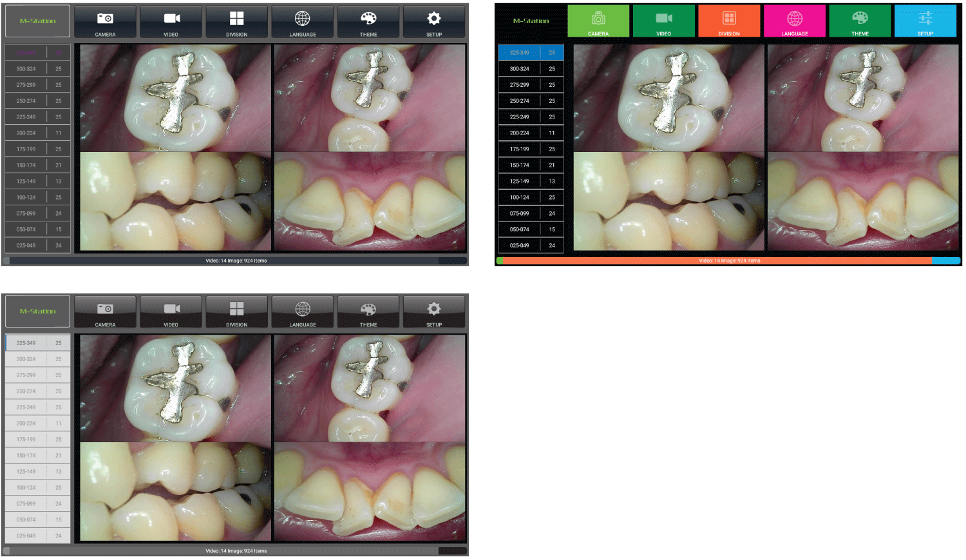
Task: Click M-Station logo button in colorful theme
Action: pos(531,21)
